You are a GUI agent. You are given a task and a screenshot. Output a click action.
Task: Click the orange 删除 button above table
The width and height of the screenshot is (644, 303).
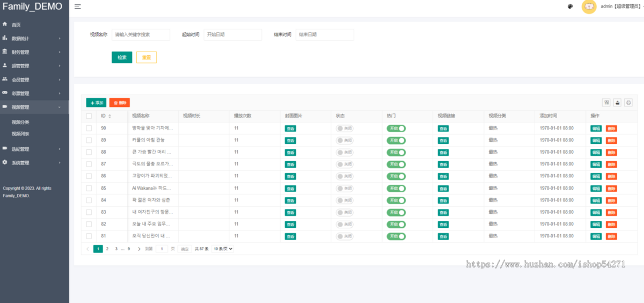120,103
